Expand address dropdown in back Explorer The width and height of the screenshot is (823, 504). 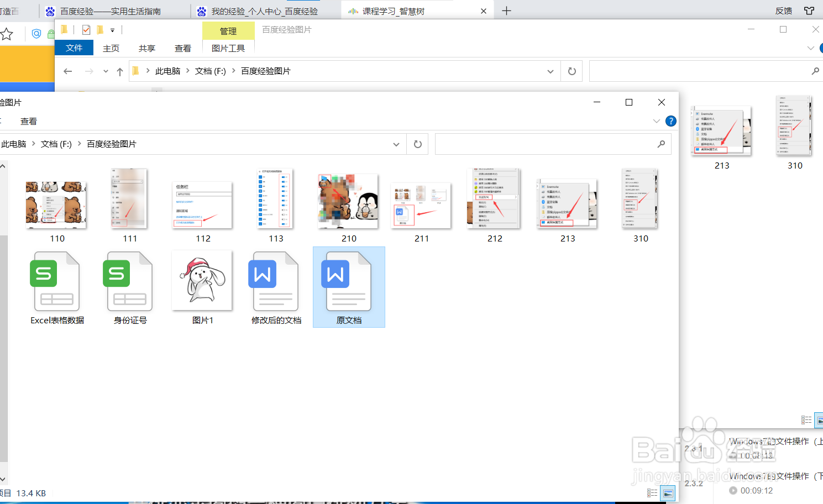(x=550, y=71)
